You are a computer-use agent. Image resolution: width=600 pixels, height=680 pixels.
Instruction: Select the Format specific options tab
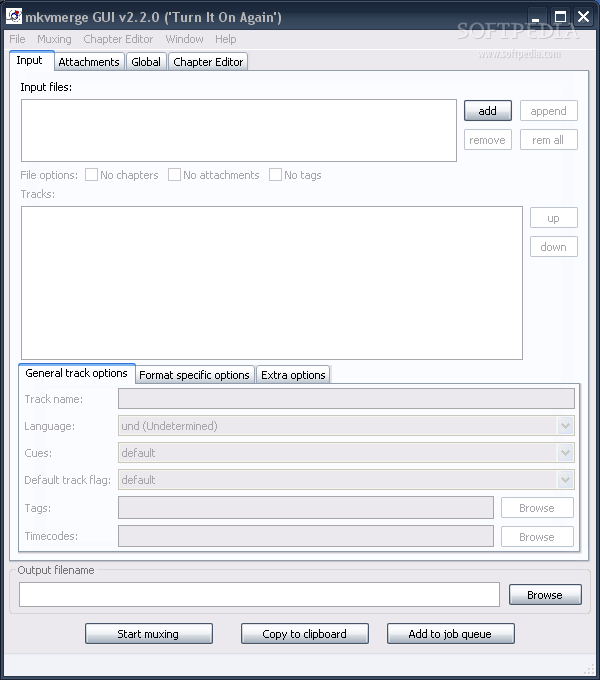pos(194,375)
